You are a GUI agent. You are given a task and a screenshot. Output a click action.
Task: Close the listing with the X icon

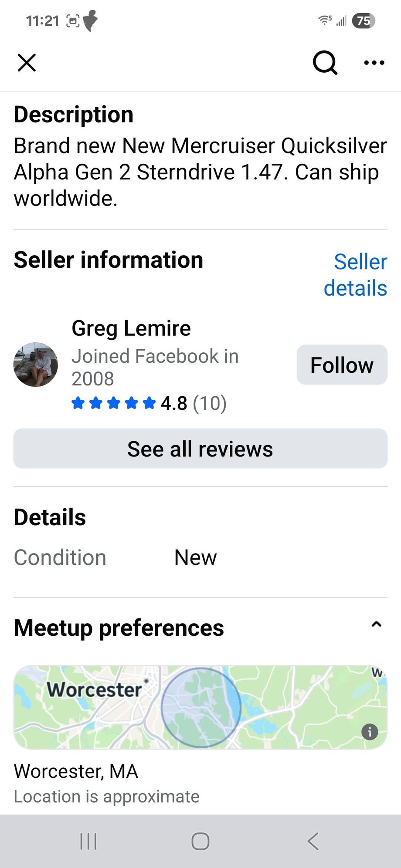point(27,63)
